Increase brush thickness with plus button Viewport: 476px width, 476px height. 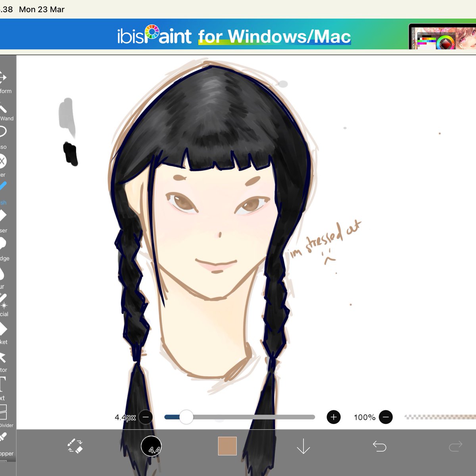coord(334,417)
